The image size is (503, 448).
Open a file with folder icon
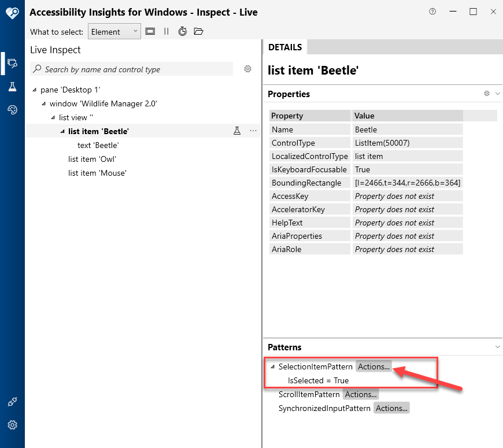click(x=198, y=31)
